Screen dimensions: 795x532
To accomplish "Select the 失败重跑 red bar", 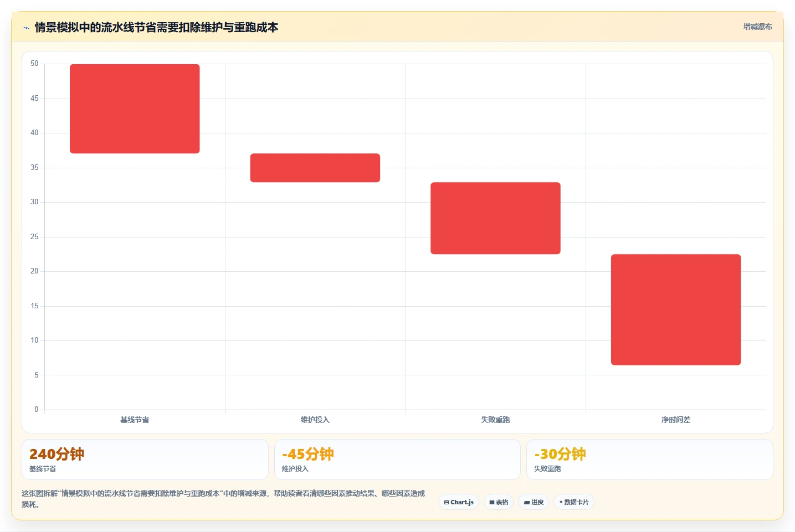I will pos(495,218).
